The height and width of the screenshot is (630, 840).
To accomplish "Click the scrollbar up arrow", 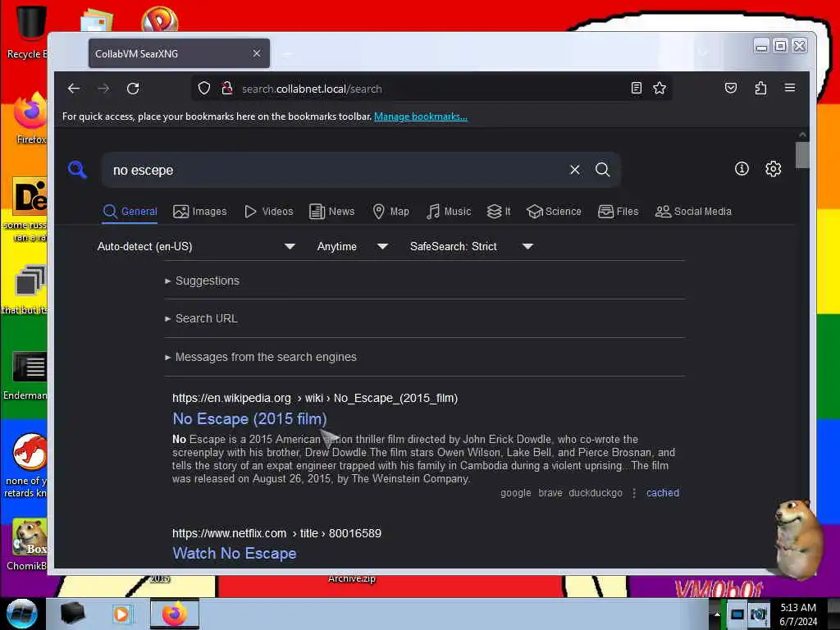I will (802, 135).
